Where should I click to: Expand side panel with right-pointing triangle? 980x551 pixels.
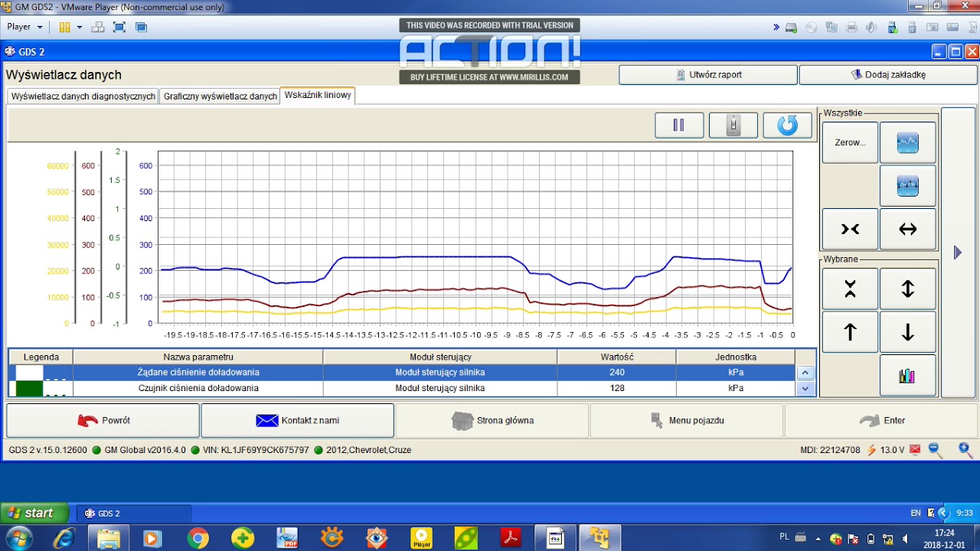957,253
